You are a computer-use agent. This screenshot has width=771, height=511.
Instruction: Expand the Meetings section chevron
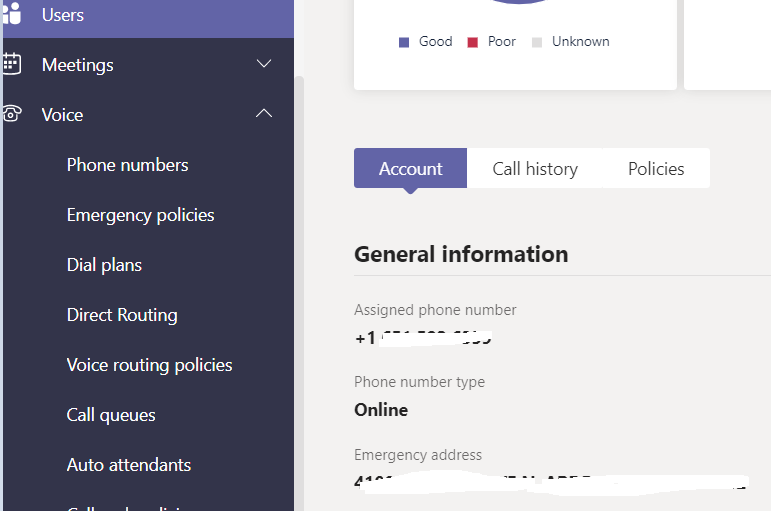point(264,64)
